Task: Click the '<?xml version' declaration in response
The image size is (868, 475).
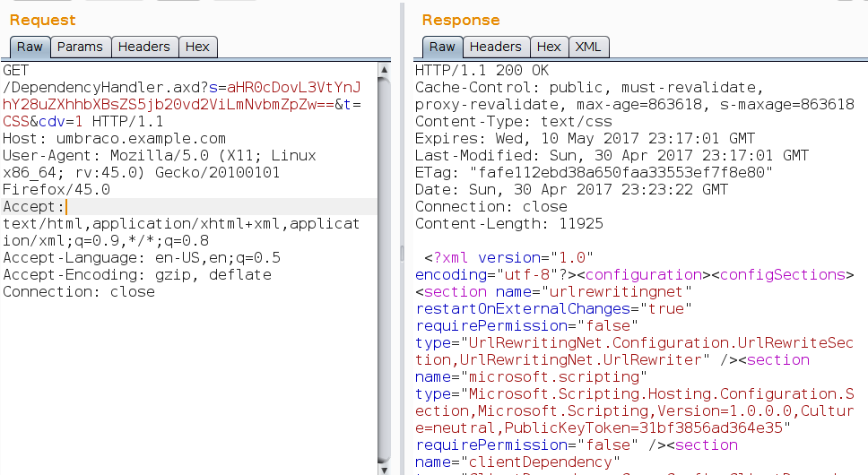Action: (x=509, y=258)
